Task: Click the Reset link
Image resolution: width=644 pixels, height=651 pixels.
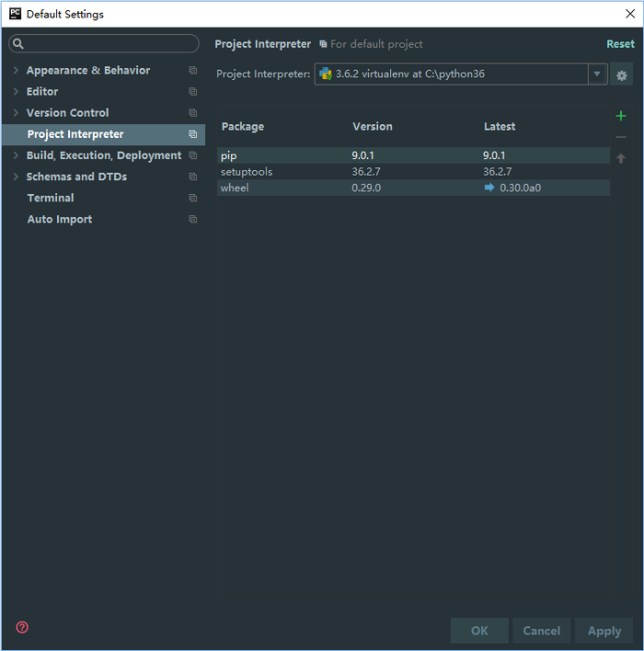Action: tap(620, 44)
